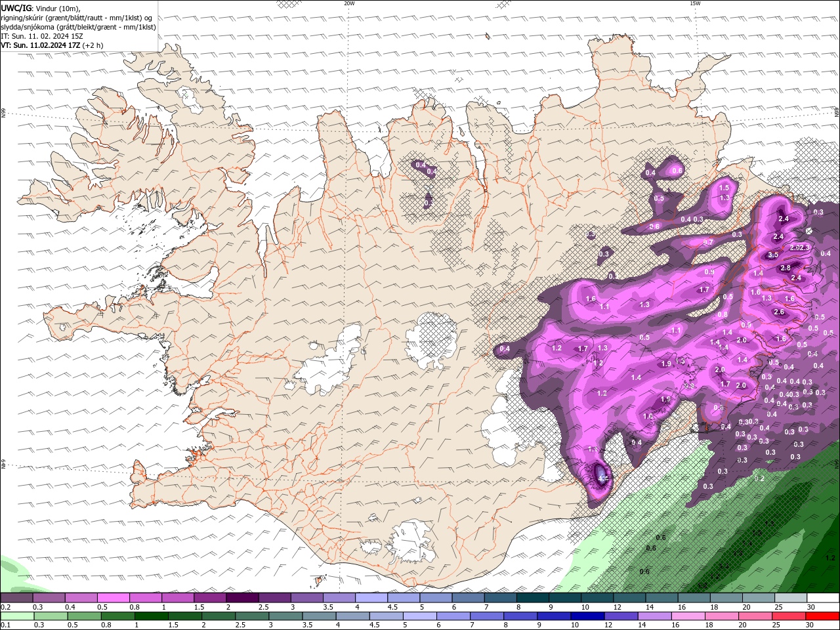Click the 16 light pink swatch in lower legend

click(689, 616)
